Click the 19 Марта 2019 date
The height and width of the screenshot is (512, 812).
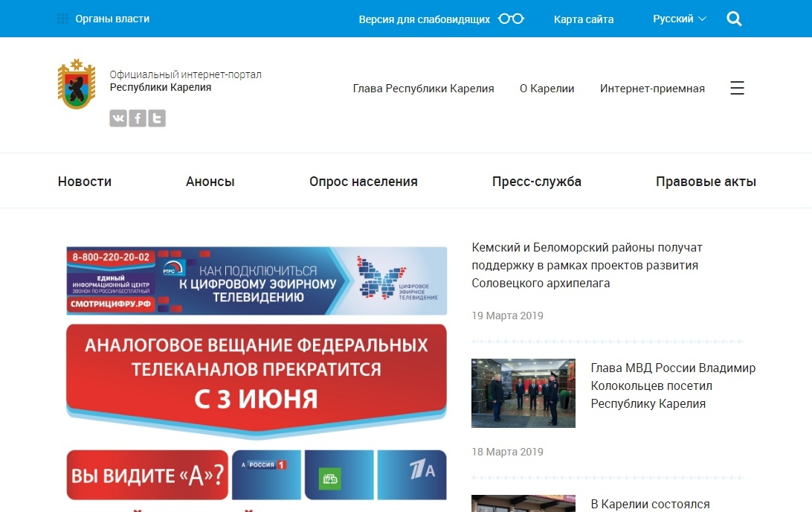(507, 316)
